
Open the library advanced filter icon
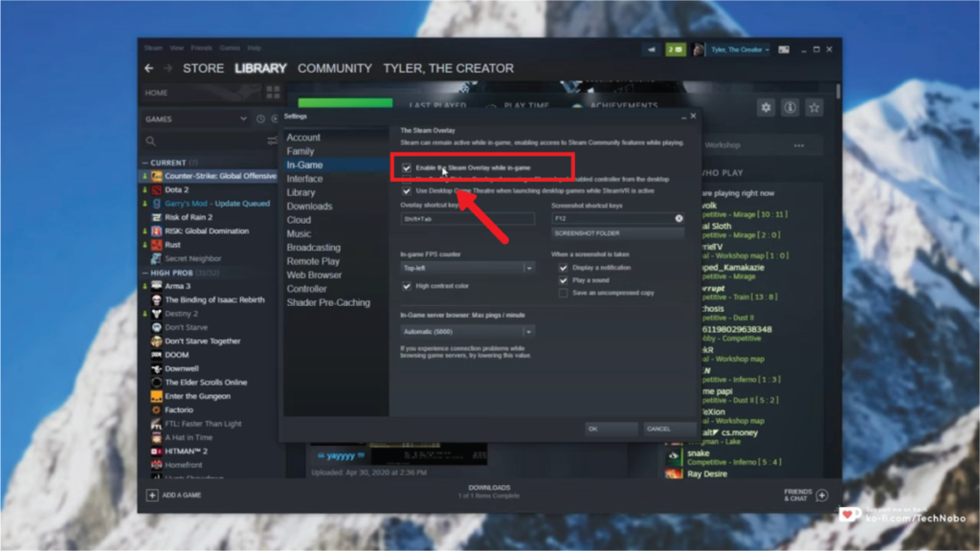tap(272, 142)
